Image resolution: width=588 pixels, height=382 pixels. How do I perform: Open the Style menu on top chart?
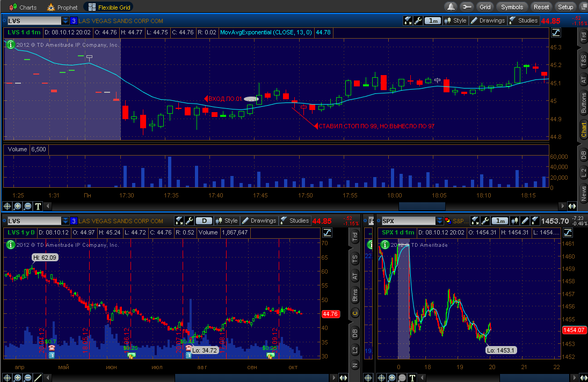(455, 20)
